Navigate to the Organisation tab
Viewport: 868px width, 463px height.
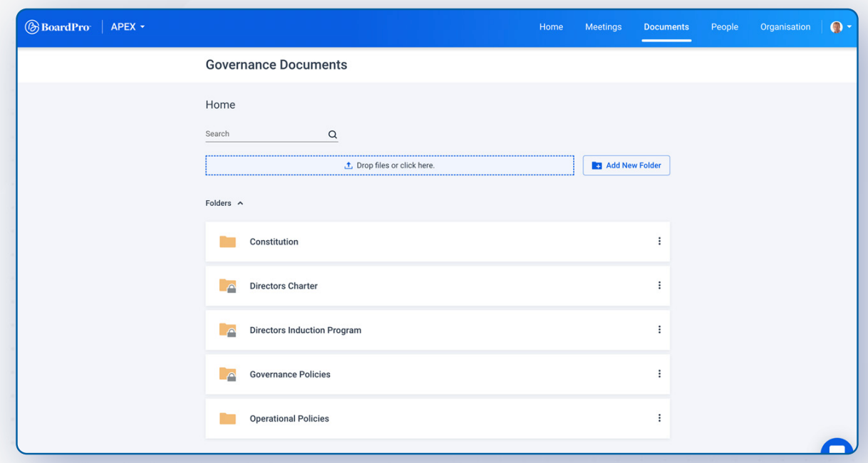click(x=785, y=27)
